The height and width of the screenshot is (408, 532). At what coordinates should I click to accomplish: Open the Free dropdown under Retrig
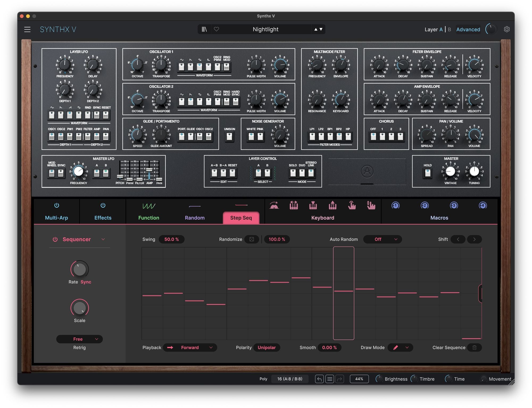tap(79, 339)
